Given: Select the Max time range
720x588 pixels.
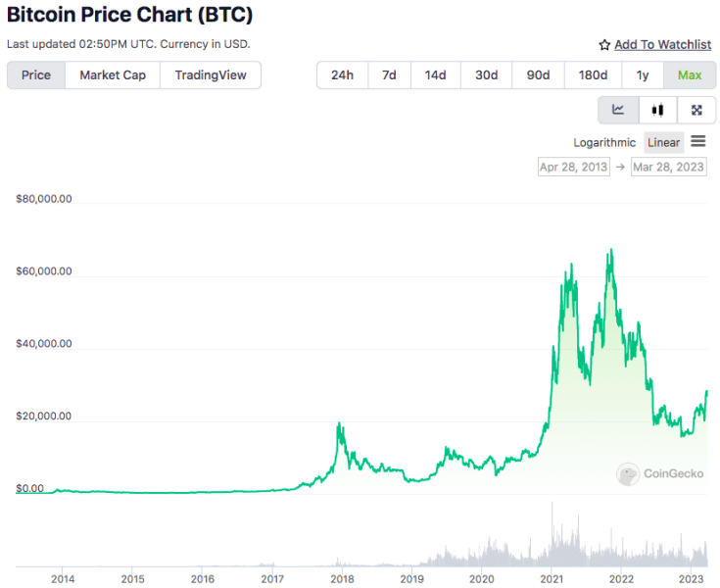Looking at the screenshot, I should pyautogui.click(x=690, y=75).
